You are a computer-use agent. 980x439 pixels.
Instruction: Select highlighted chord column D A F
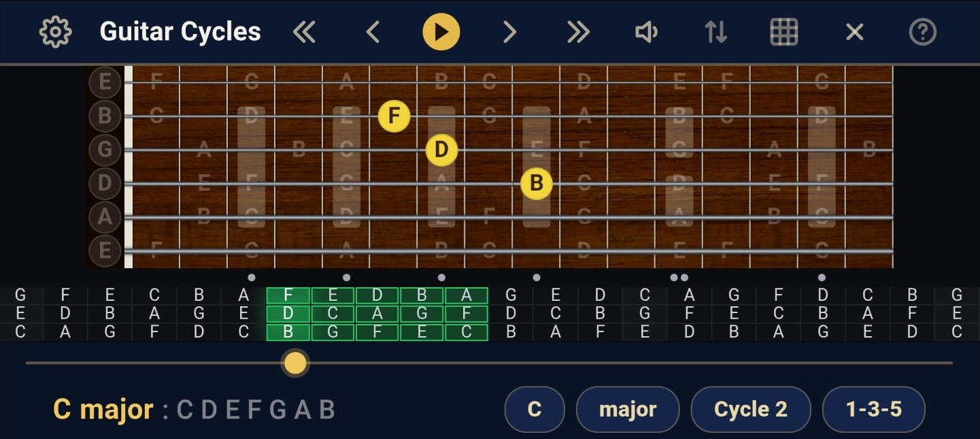click(377, 314)
